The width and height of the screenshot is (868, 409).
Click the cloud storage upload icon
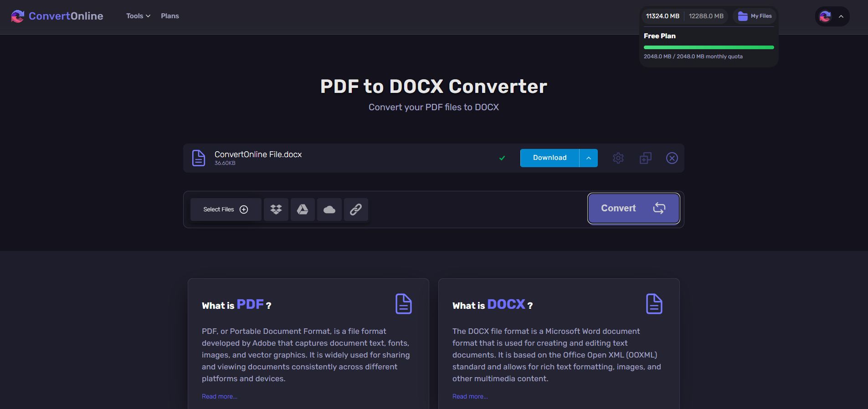coord(329,210)
